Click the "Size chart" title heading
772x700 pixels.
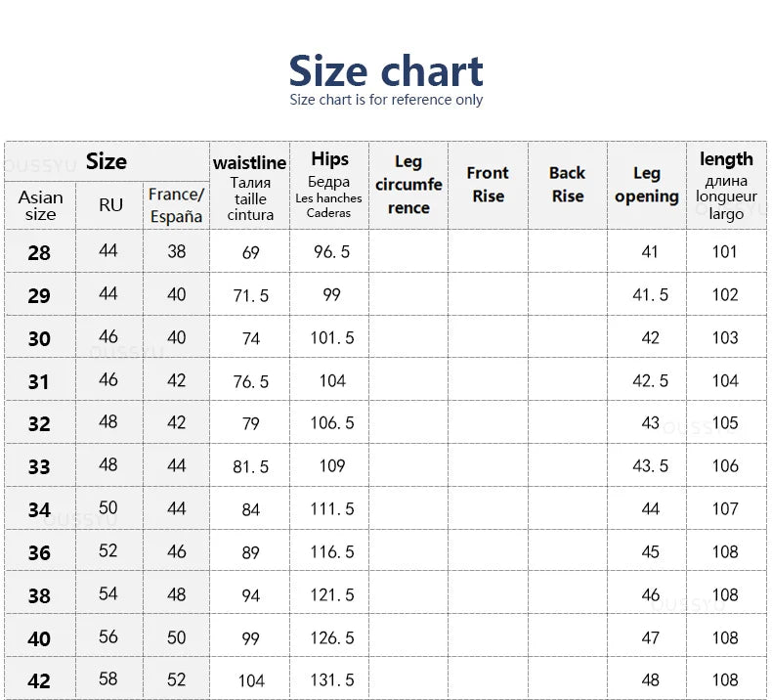click(386, 71)
